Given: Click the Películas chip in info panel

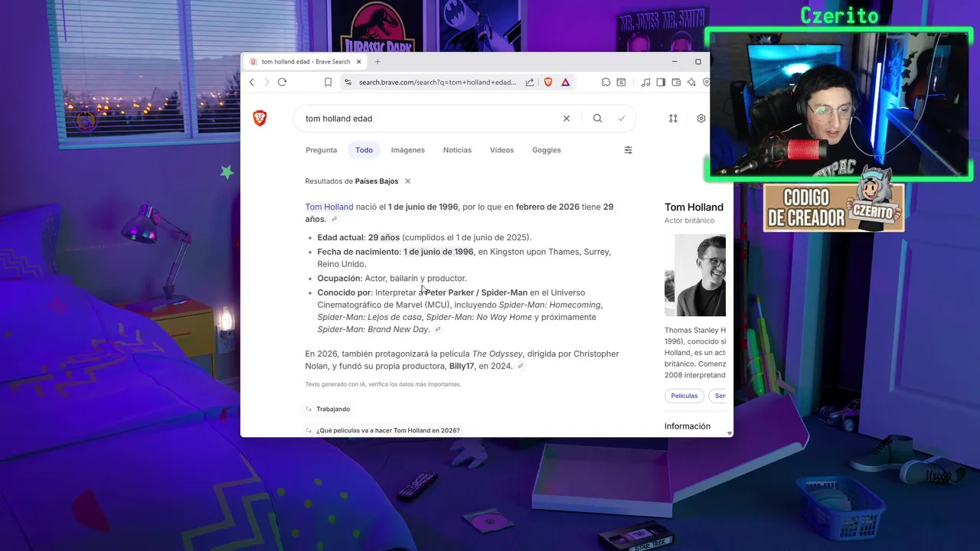Looking at the screenshot, I should (684, 396).
